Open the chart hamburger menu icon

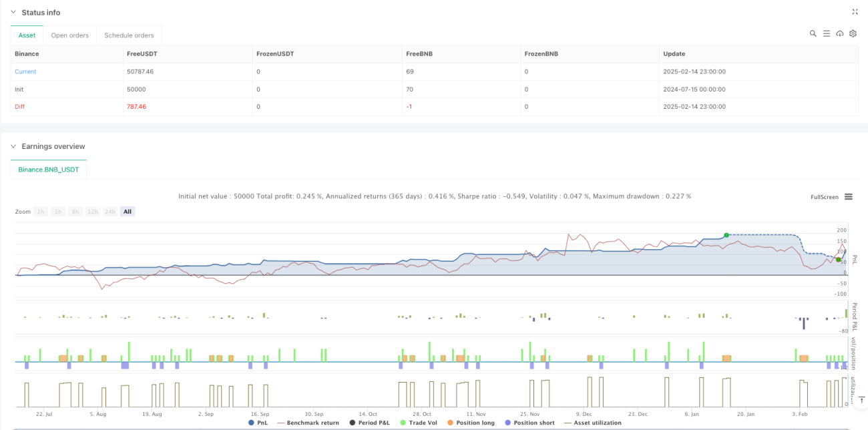pos(849,197)
